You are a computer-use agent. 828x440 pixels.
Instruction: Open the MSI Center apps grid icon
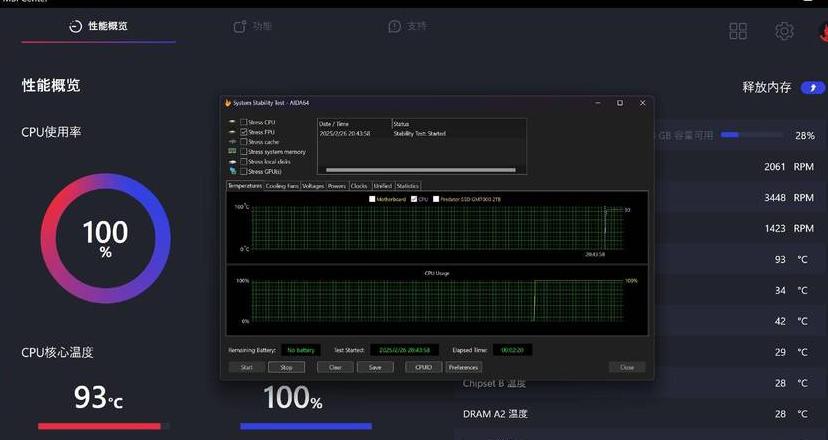(738, 31)
